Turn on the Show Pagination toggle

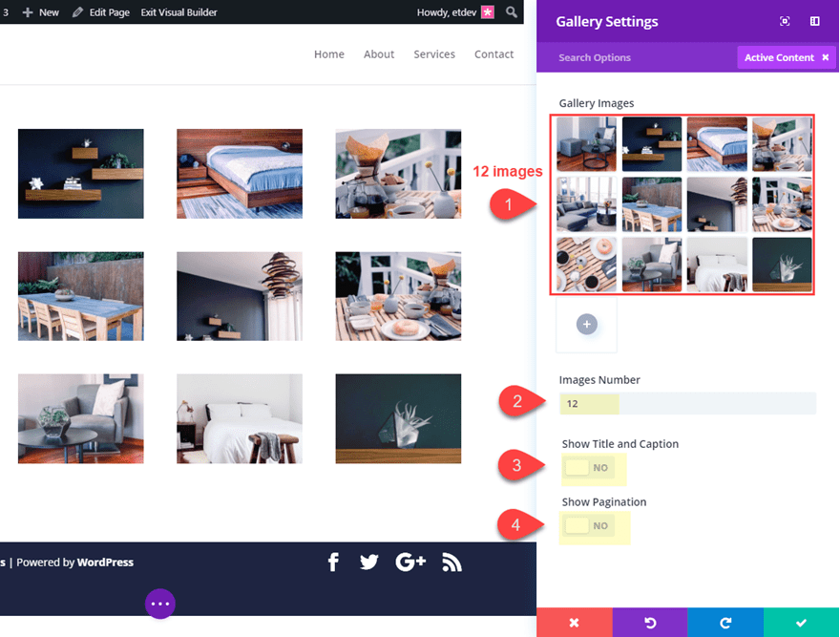pyautogui.click(x=593, y=525)
